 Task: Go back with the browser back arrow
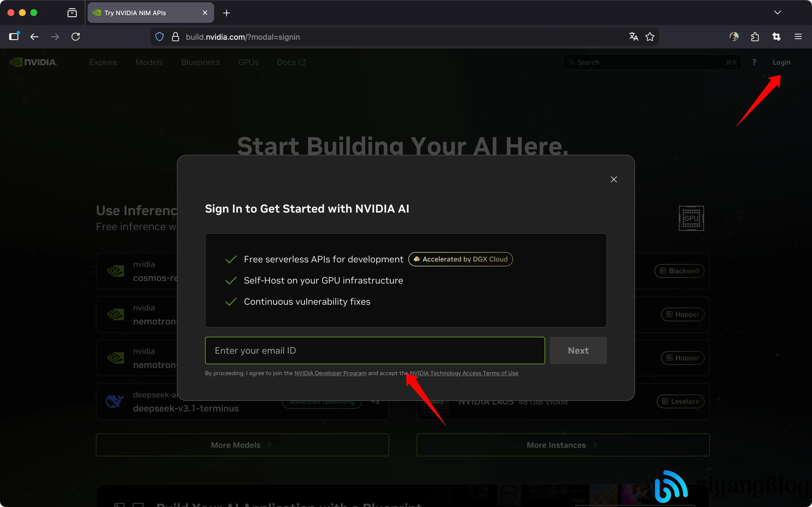coord(34,37)
